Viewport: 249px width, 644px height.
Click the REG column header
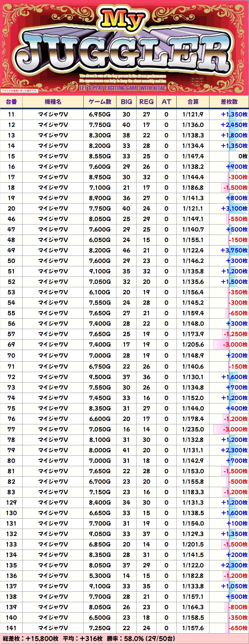(x=146, y=102)
